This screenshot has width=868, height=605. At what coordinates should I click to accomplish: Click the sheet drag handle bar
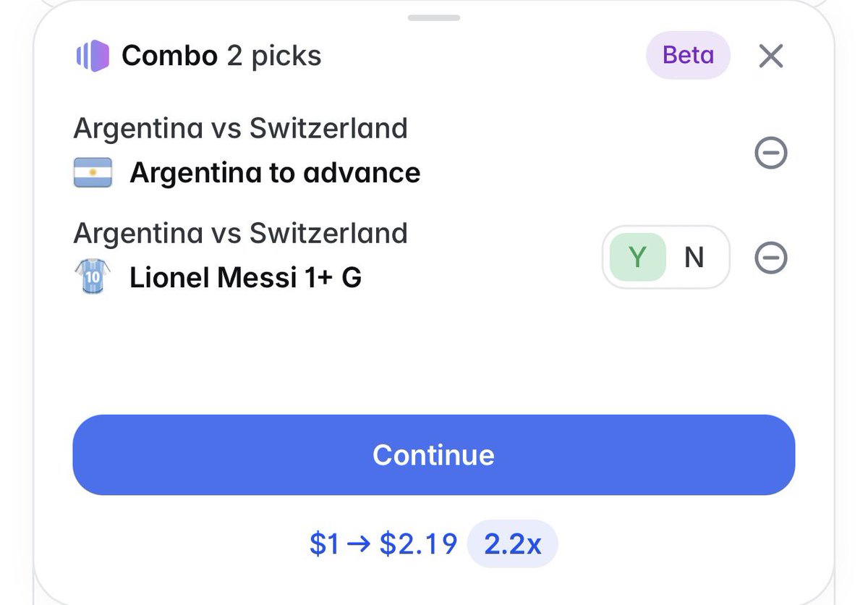point(434,17)
